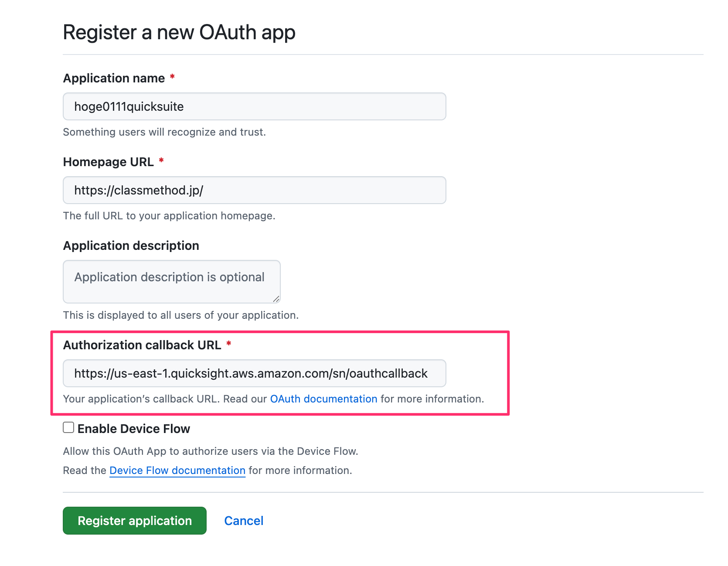Cancel the OAuth app registration
Viewport: 728px width, 566px height.
[x=244, y=521]
